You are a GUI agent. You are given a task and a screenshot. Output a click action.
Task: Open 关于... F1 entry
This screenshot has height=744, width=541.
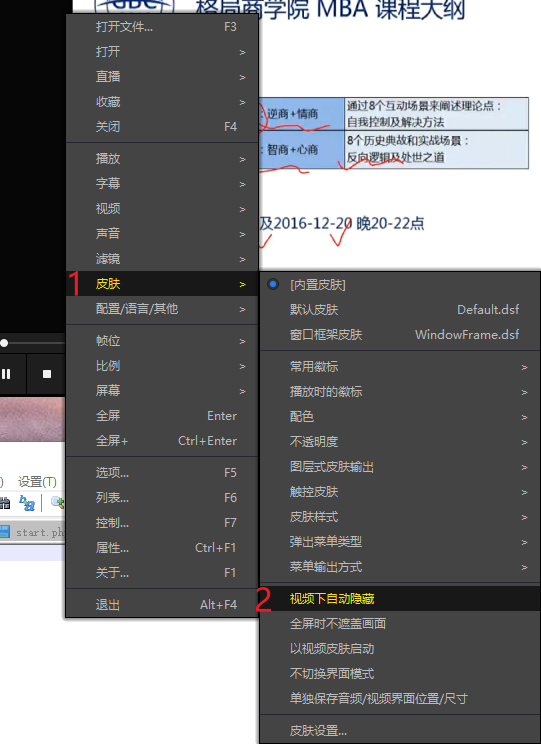162,573
